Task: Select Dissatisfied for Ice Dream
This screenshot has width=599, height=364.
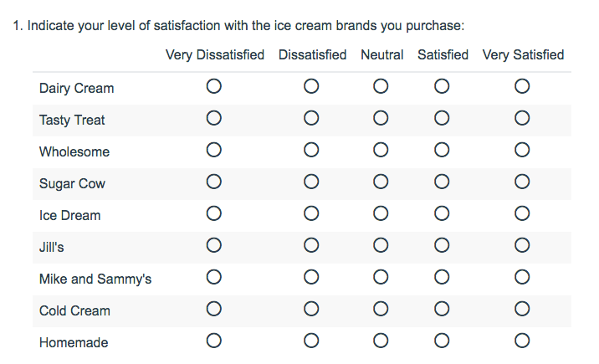Action: point(311,213)
